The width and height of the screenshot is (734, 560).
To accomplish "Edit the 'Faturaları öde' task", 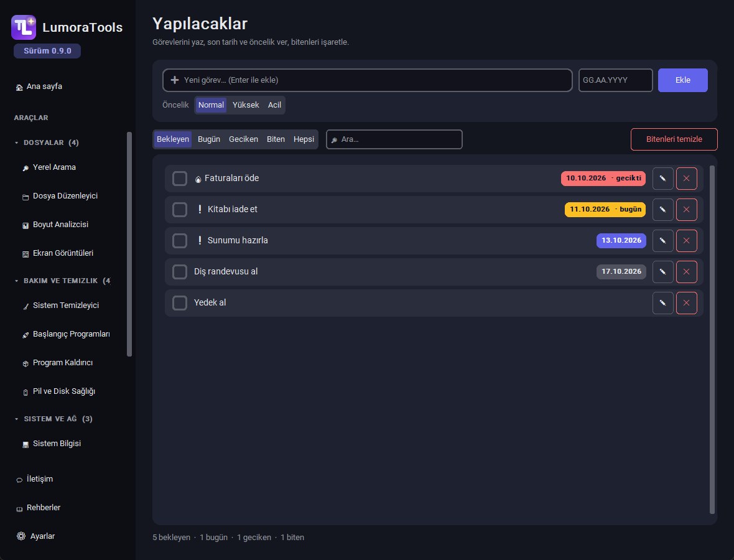I will coord(662,179).
